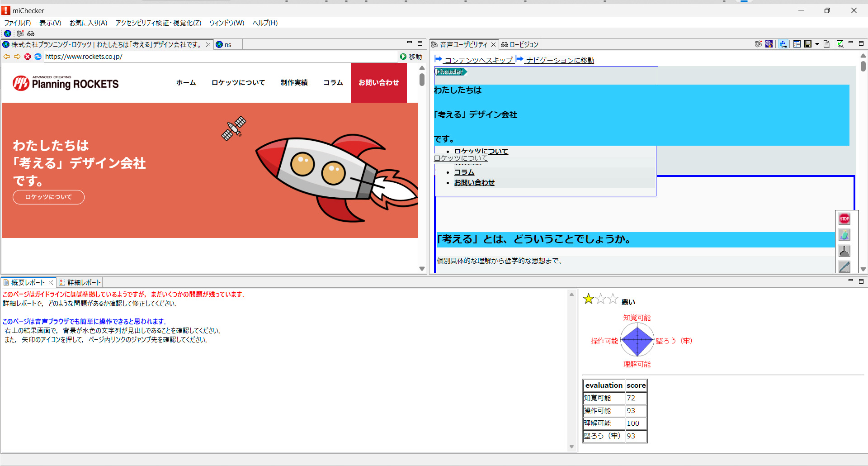Screen dimensions: 868x466
Task: Save the verification report with floppy disk icon
Action: pos(807,44)
